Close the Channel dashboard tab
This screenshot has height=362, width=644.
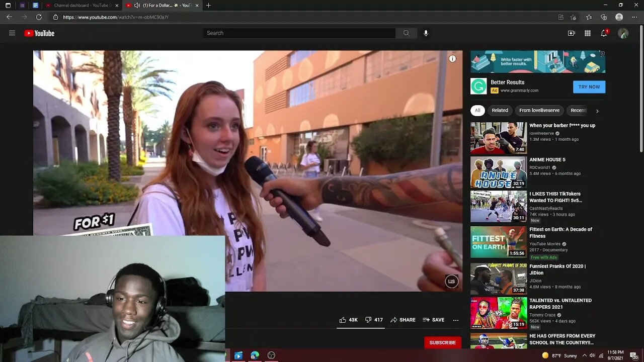pyautogui.click(x=117, y=5)
